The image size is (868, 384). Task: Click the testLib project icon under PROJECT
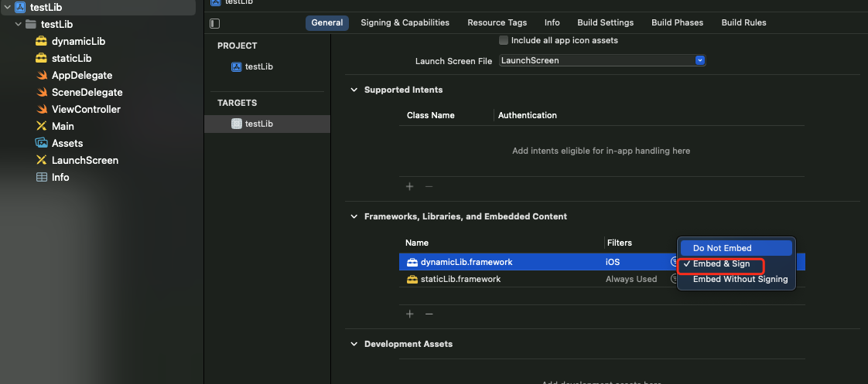[x=237, y=67]
